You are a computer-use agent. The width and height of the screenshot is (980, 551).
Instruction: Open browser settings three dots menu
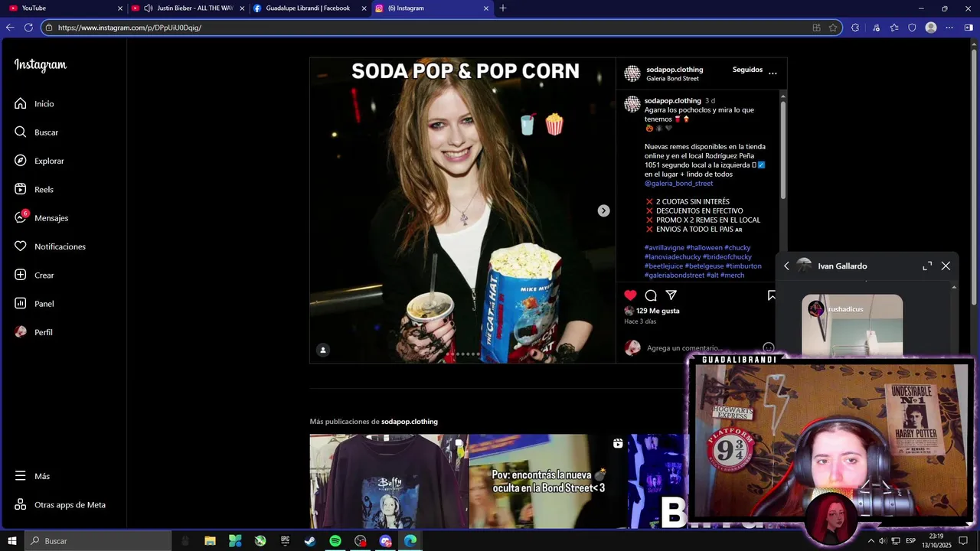949,28
